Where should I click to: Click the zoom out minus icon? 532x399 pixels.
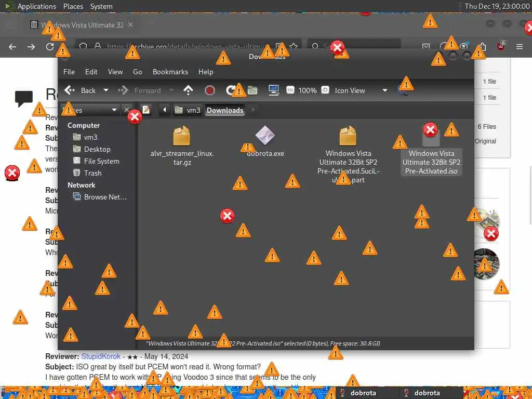[290, 90]
